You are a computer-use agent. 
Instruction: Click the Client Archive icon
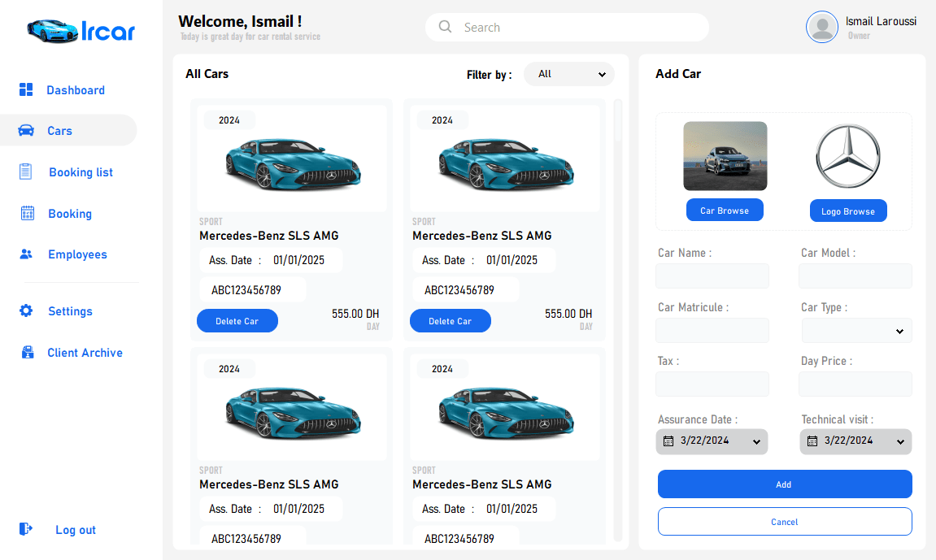[28, 352]
